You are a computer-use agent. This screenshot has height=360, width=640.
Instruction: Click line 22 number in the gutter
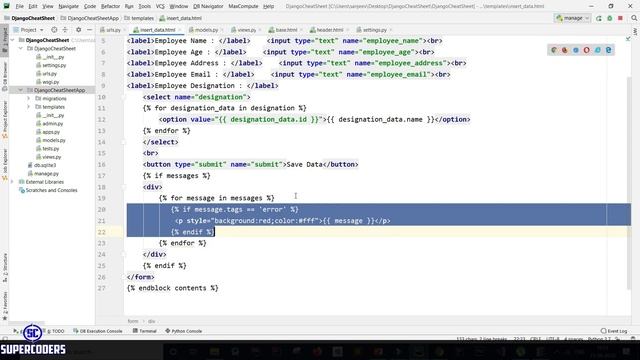101,232
